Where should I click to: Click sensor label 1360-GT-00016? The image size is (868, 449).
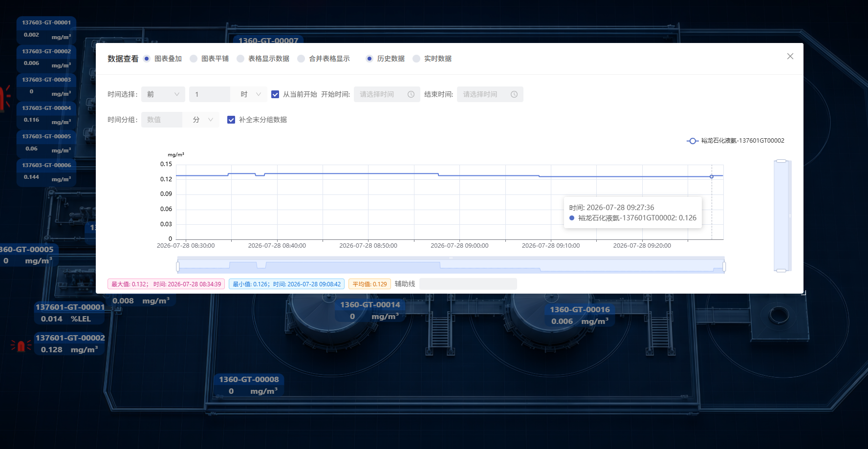point(580,310)
